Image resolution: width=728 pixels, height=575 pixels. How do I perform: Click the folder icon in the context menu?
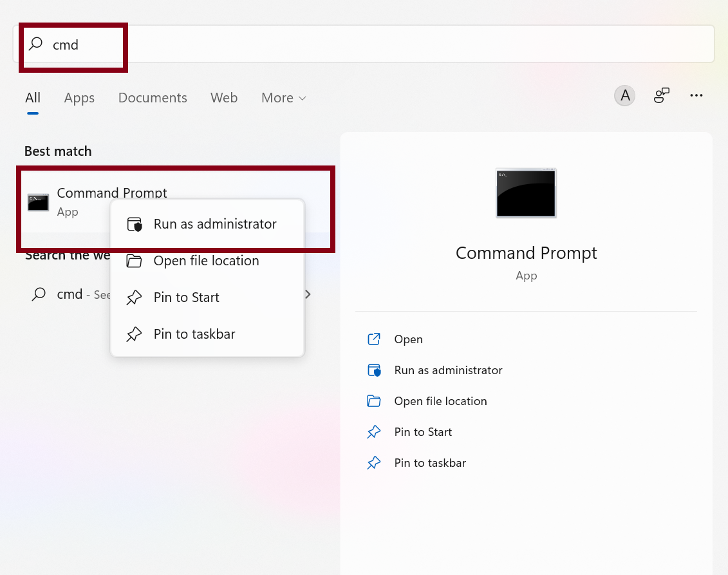(134, 261)
